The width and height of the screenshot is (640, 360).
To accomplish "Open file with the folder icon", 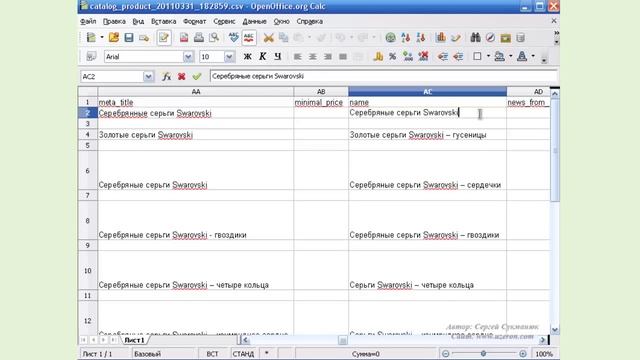I will (x=114, y=38).
